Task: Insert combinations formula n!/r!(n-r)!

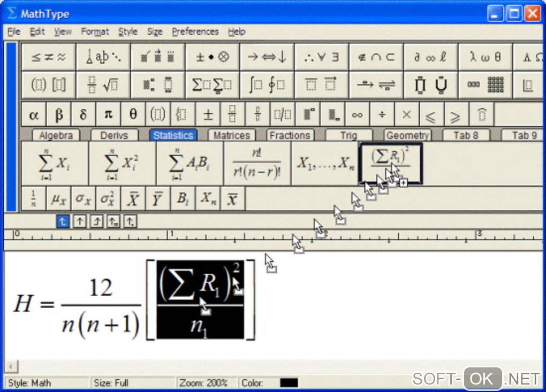Action: [257, 164]
